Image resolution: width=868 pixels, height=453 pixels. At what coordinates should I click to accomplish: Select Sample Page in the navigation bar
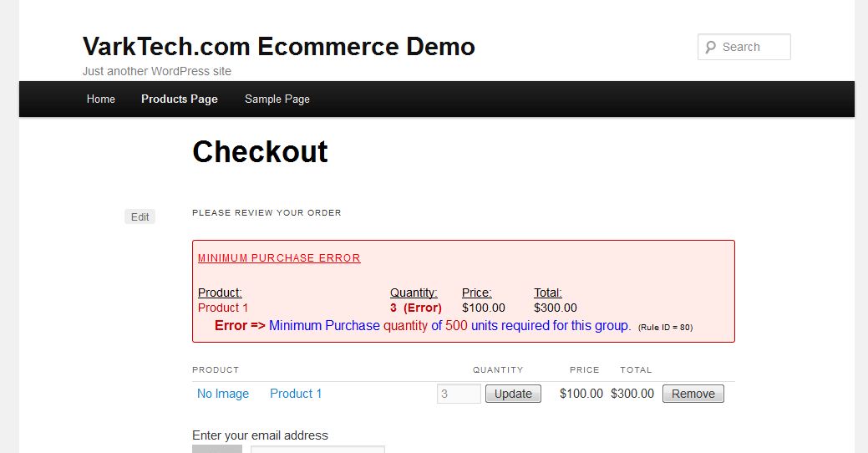277,99
